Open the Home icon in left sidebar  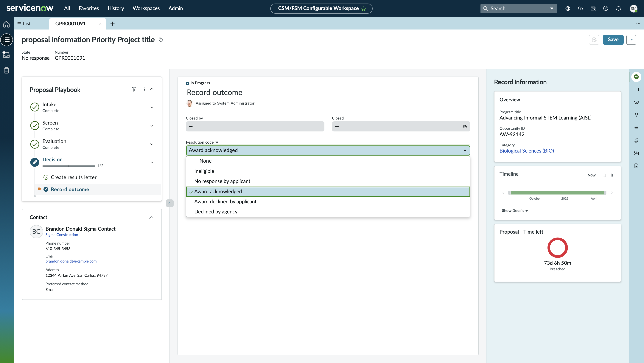(7, 24)
